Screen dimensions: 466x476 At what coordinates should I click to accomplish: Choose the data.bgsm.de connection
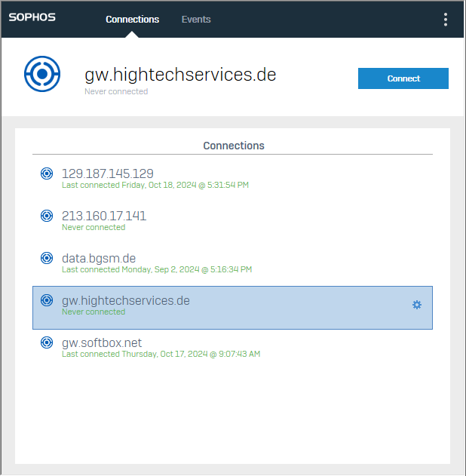point(99,259)
